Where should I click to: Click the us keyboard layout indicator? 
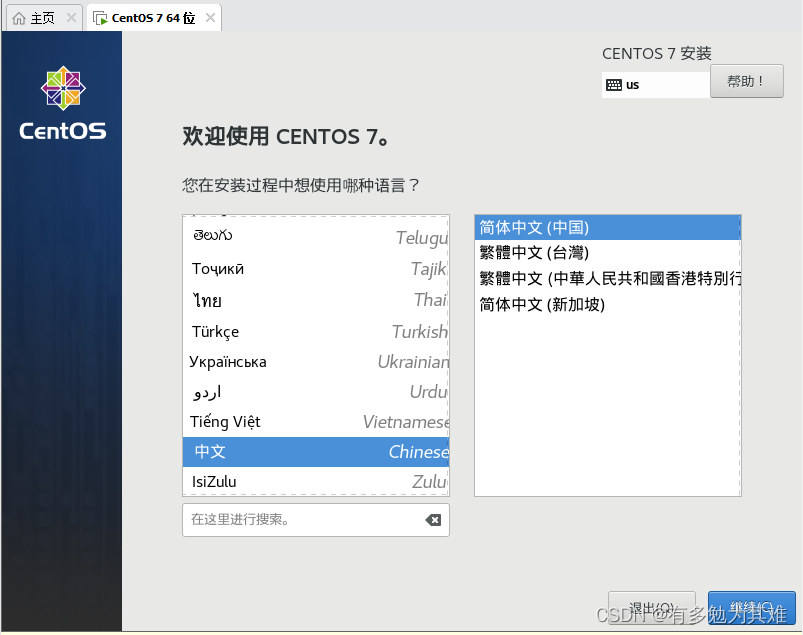click(x=656, y=84)
